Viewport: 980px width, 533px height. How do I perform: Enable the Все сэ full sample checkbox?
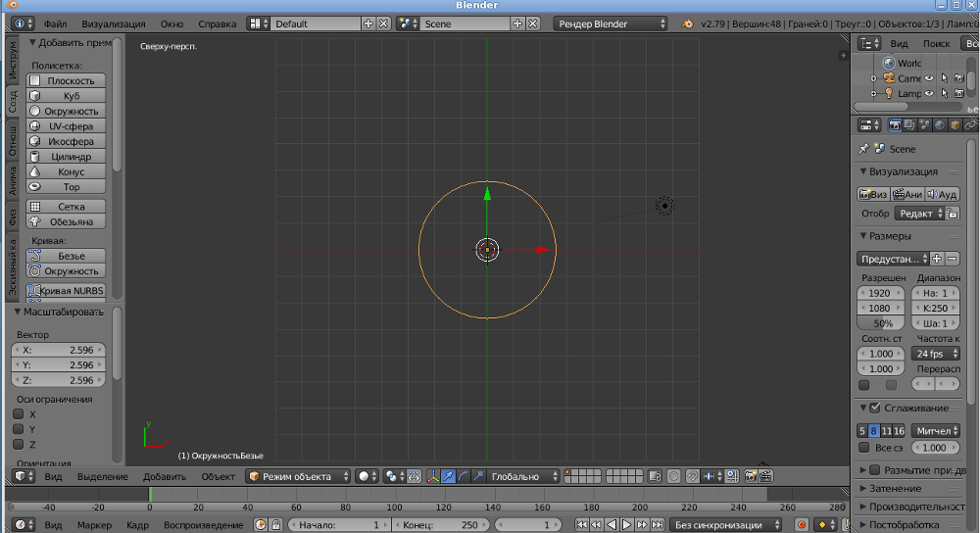(x=863, y=448)
